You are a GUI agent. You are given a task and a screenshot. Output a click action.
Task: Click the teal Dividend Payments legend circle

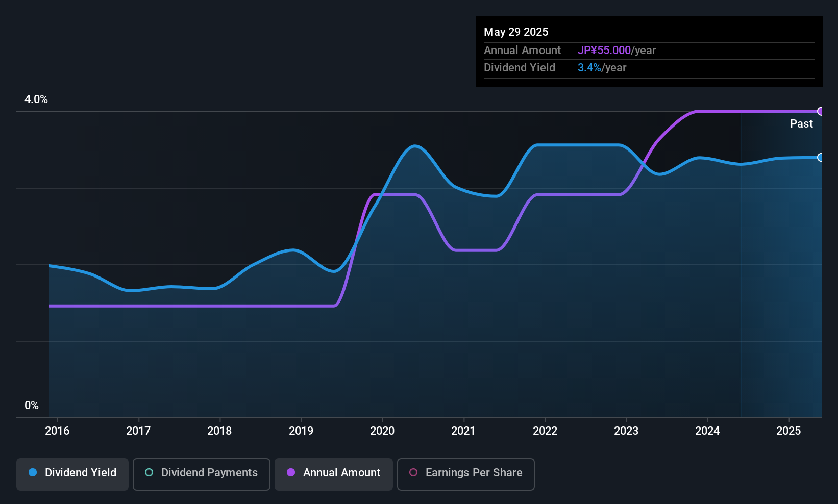tap(149, 473)
